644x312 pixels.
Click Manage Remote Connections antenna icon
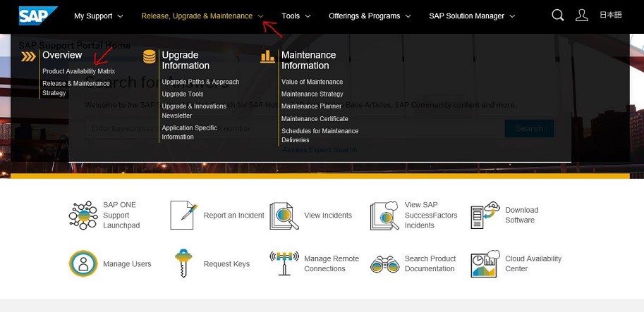coord(284,263)
